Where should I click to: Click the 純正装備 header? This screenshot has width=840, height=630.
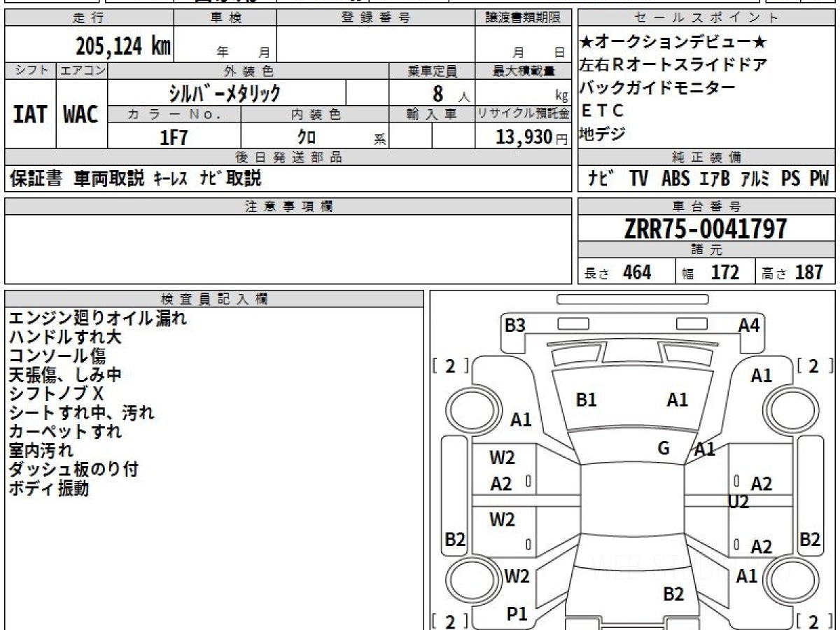click(x=706, y=157)
